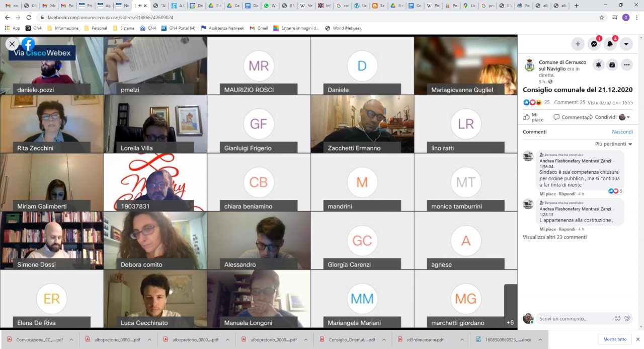Image resolution: width=644 pixels, height=349 pixels.
Task: Click the plus Create icon
Action: (x=578, y=44)
